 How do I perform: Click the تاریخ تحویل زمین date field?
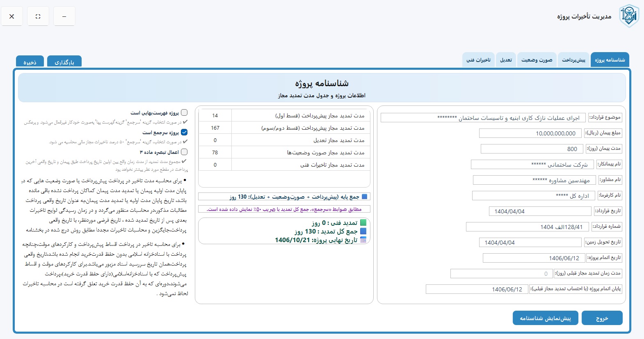530,243
